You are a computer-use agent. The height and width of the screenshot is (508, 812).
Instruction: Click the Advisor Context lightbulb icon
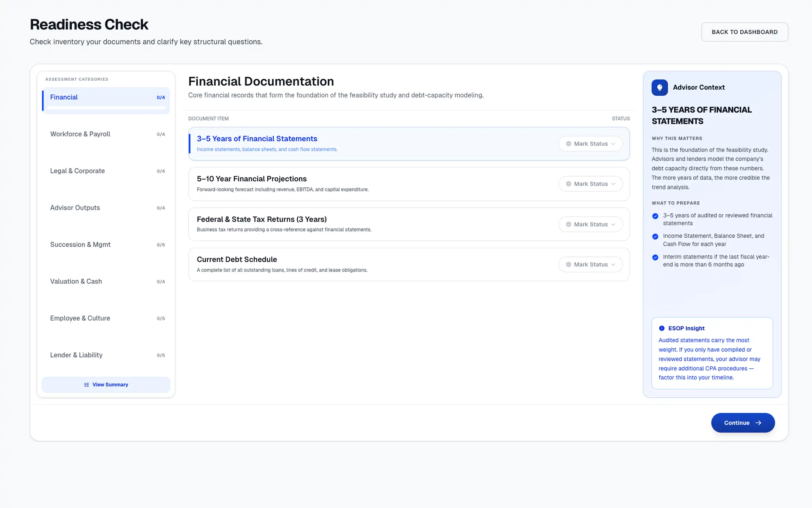[659, 87]
